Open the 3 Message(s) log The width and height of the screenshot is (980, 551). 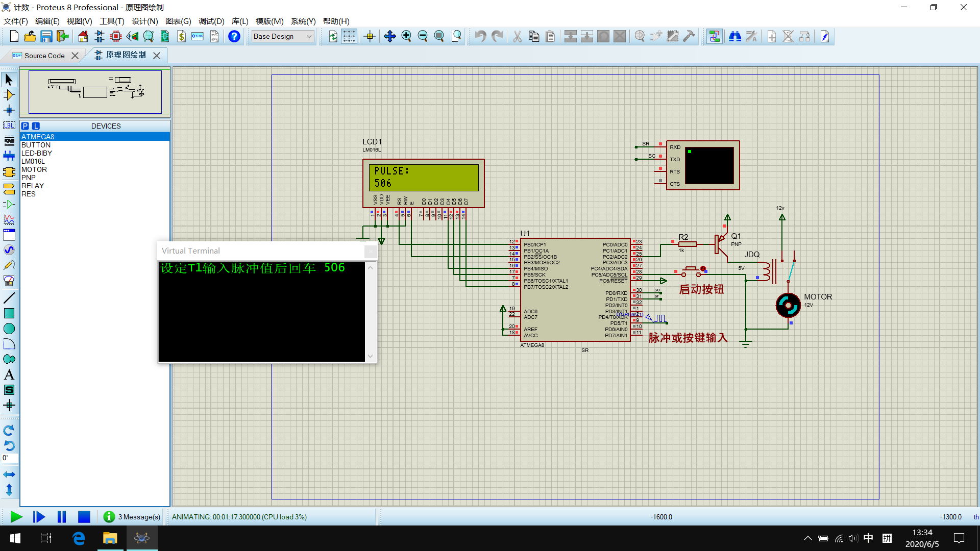pyautogui.click(x=132, y=517)
